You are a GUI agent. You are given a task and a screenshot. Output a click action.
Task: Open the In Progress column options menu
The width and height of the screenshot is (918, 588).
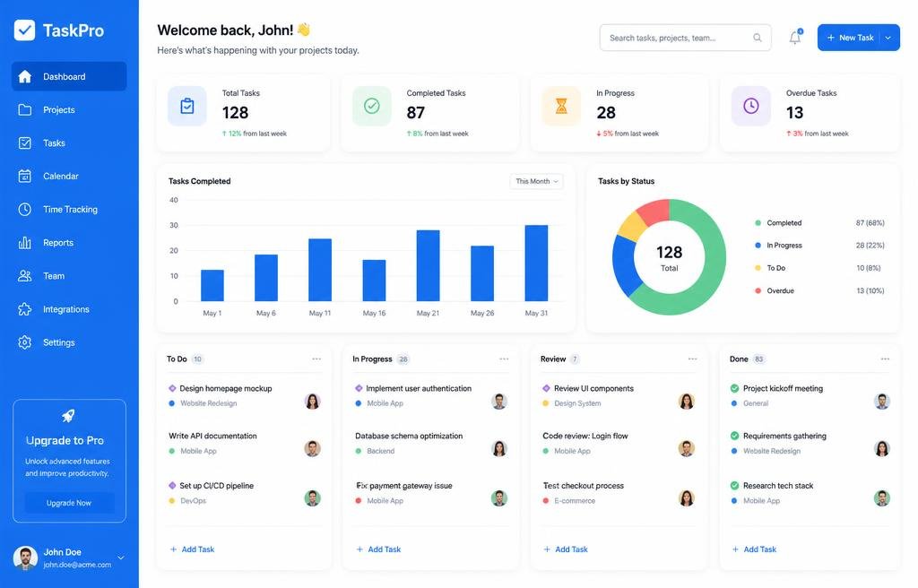tap(504, 359)
